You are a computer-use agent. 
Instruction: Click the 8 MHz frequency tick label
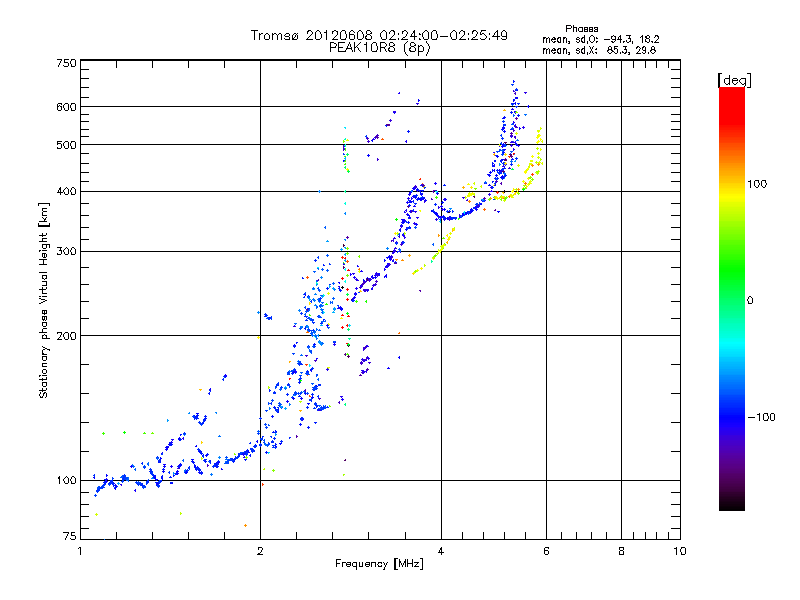[621, 551]
